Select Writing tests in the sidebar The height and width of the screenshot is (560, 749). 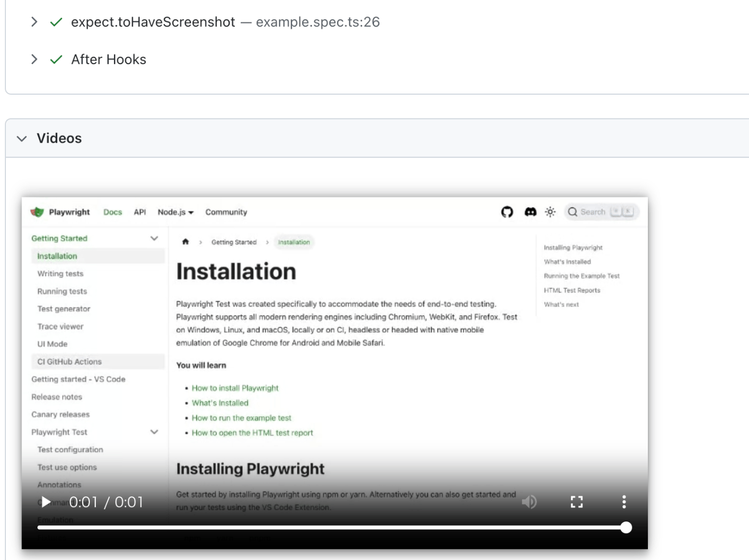tap(60, 274)
